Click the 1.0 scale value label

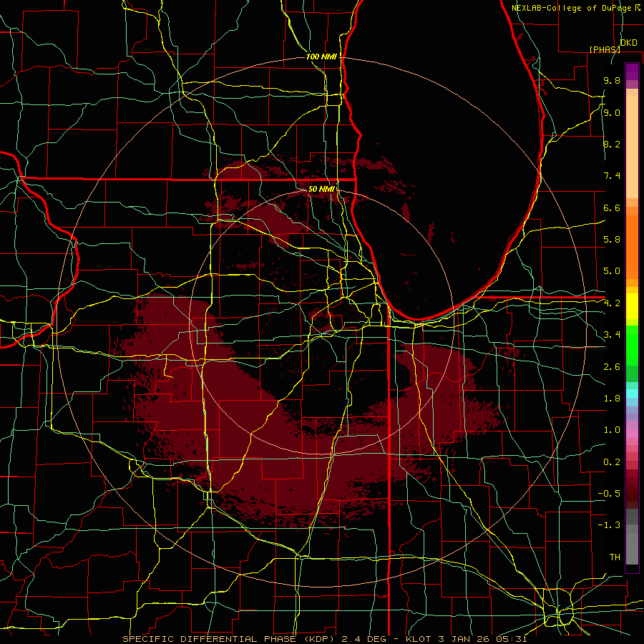tap(612, 430)
